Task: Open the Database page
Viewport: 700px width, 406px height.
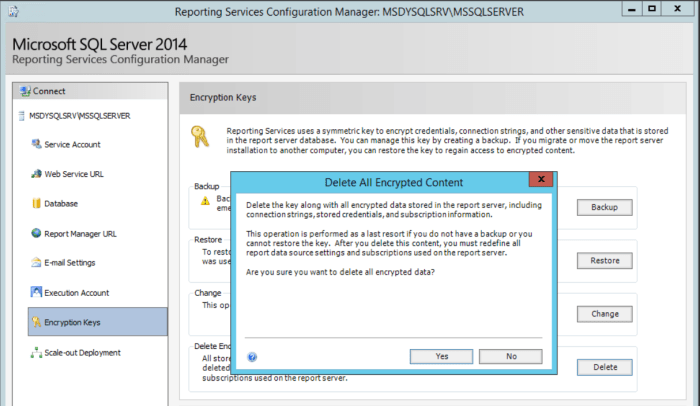Action: click(61, 204)
